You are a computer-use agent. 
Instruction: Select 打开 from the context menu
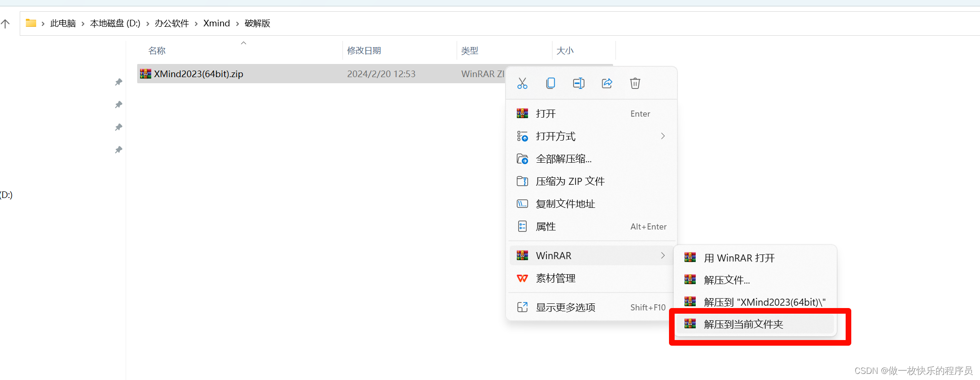point(591,113)
